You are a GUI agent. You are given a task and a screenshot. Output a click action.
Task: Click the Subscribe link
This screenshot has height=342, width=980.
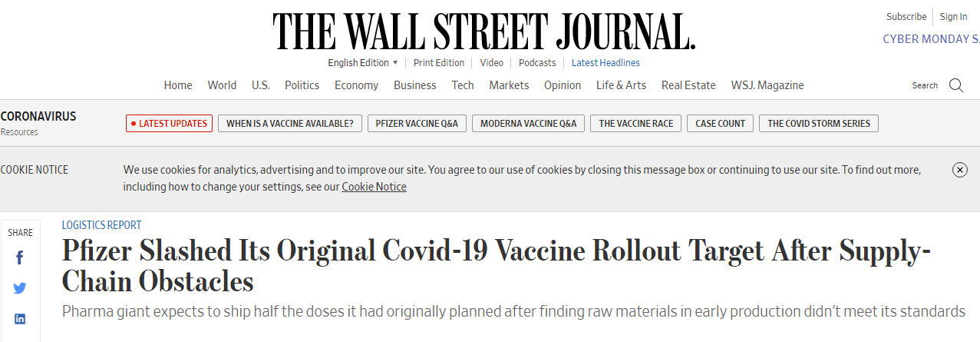(x=906, y=17)
